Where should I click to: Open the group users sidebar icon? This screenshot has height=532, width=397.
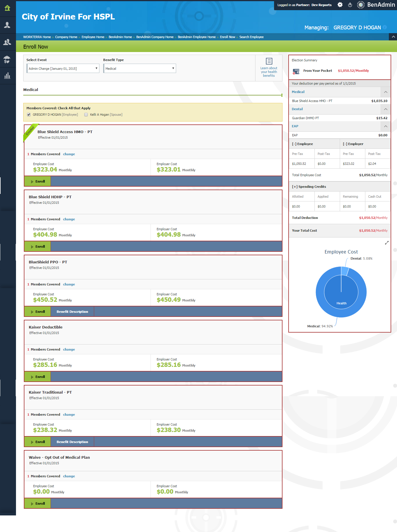click(7, 42)
